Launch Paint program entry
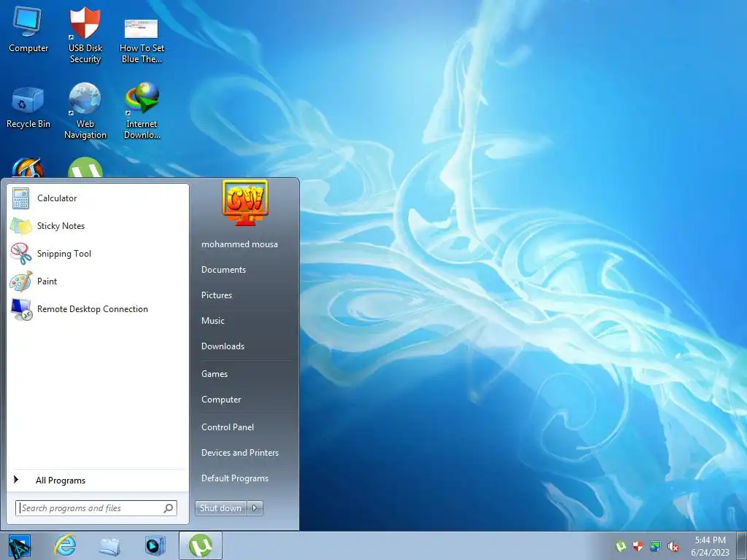The height and width of the screenshot is (560, 747). 98,281
